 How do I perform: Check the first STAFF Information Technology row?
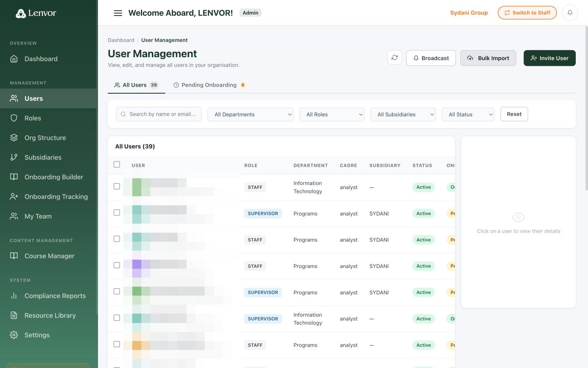[x=117, y=186]
